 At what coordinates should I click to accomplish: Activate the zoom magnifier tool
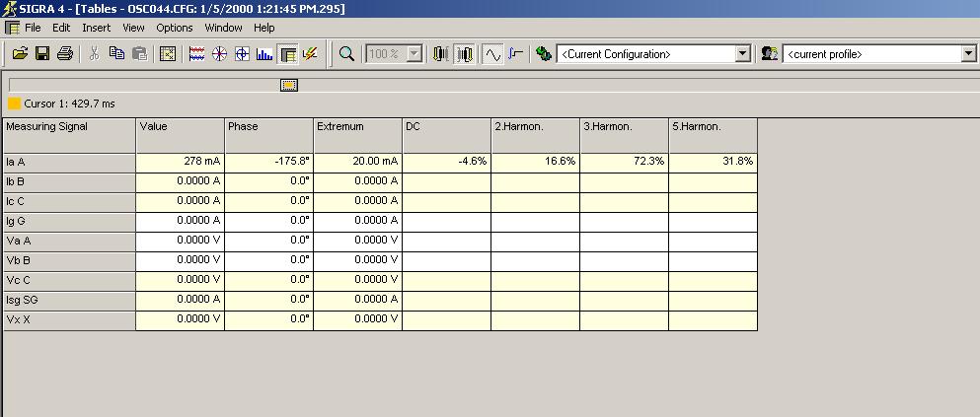coord(346,53)
